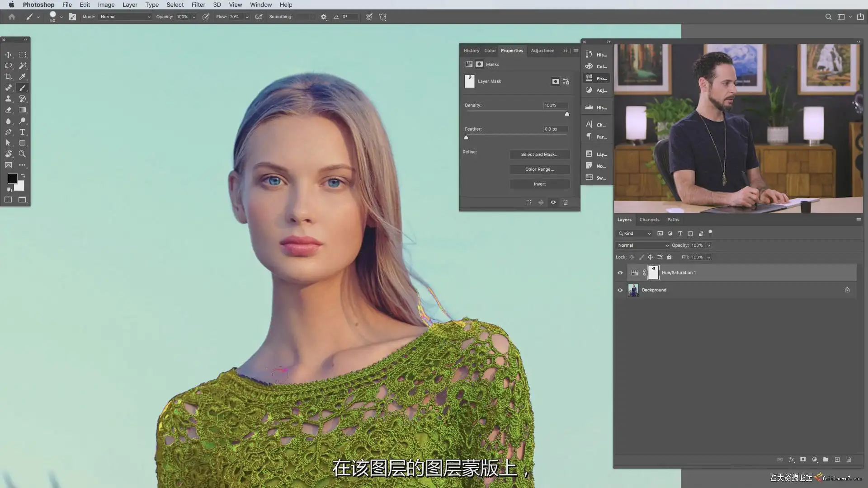Click the delete mask trash icon
The width and height of the screenshot is (868, 488).
point(565,202)
